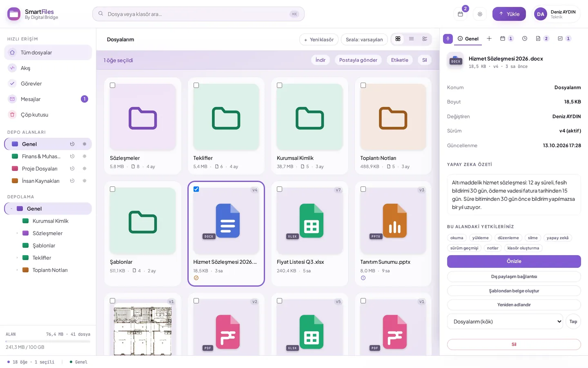
Task: Switch to list view icon
Action: tap(411, 39)
